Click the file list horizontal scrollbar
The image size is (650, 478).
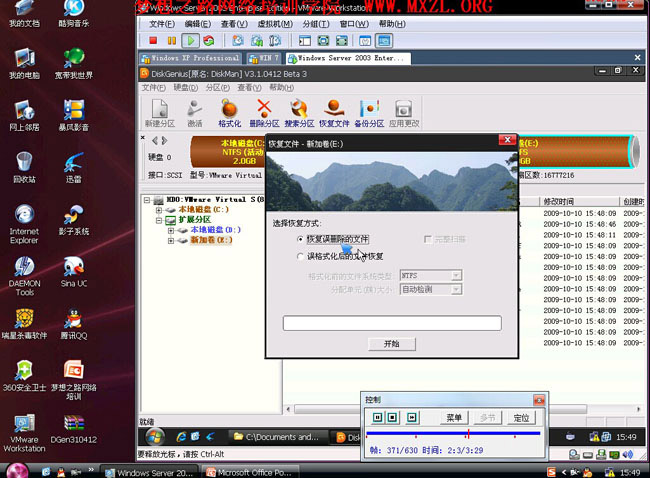441,409
